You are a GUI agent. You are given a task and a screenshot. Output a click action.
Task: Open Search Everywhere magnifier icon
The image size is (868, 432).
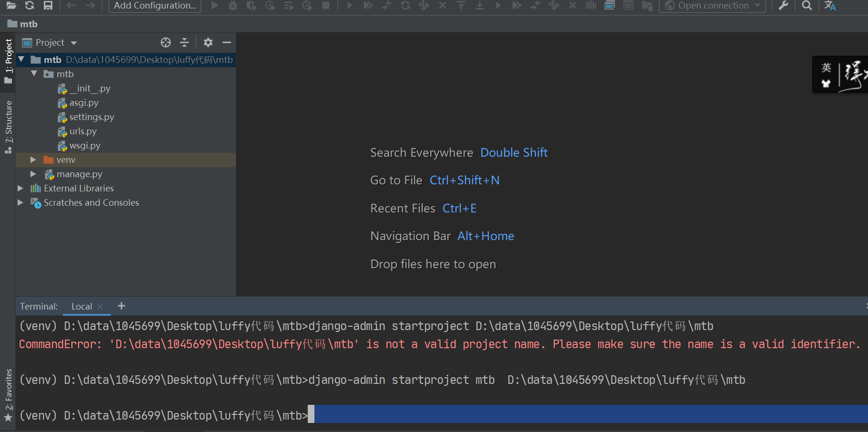807,5
